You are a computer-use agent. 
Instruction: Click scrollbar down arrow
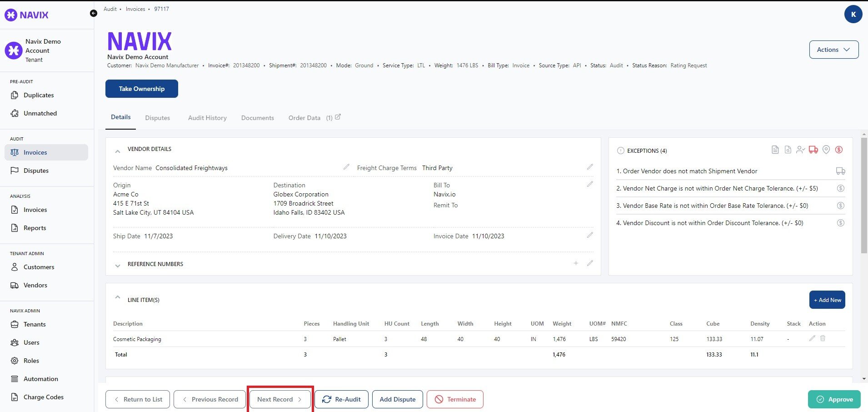click(864, 379)
